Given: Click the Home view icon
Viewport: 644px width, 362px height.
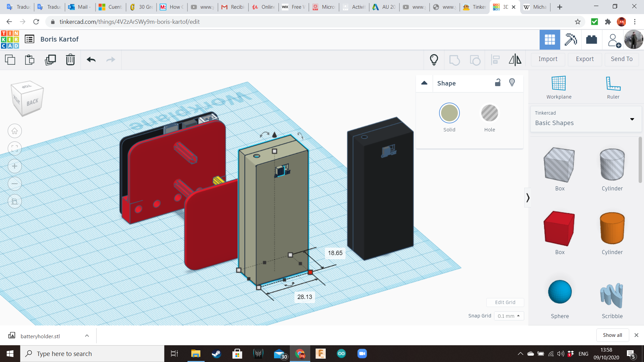Looking at the screenshot, I should tap(15, 131).
